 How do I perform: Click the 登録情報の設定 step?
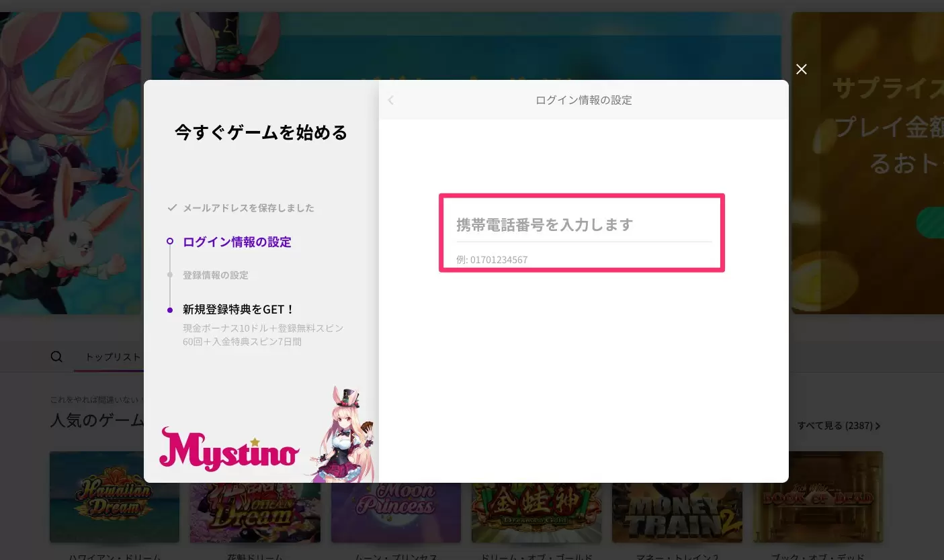[x=215, y=275]
